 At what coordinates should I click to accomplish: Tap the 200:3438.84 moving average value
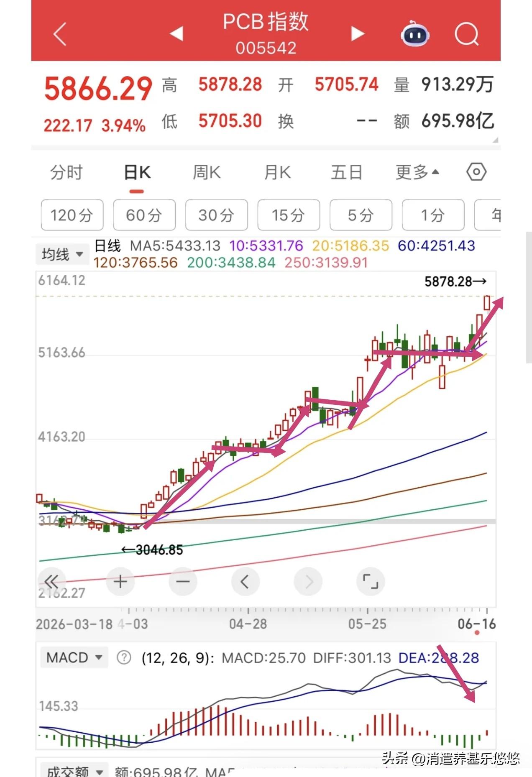[231, 263]
